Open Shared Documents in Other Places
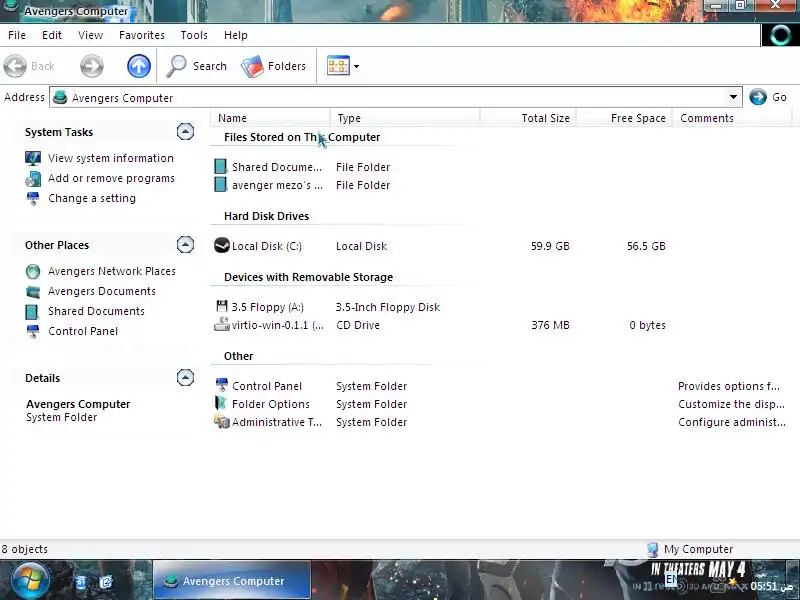 96,311
